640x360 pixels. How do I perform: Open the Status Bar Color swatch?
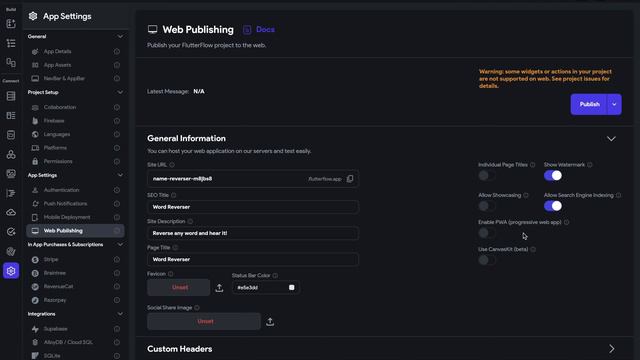291,288
